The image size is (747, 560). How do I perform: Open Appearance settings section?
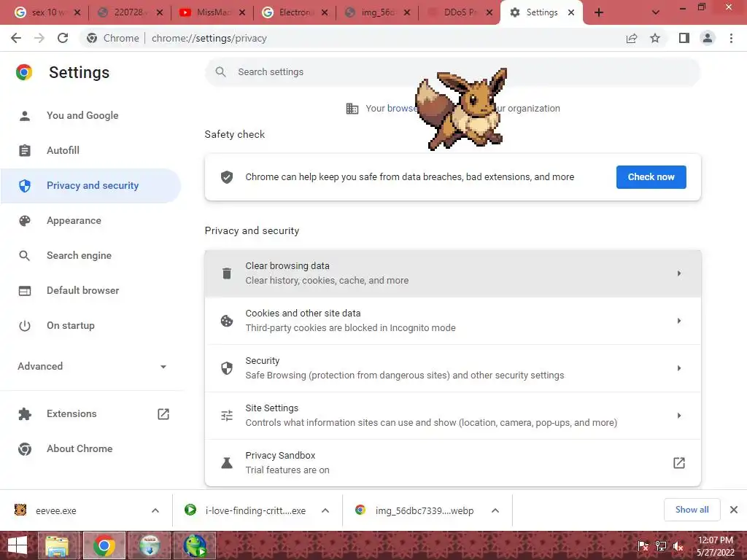coord(90,220)
